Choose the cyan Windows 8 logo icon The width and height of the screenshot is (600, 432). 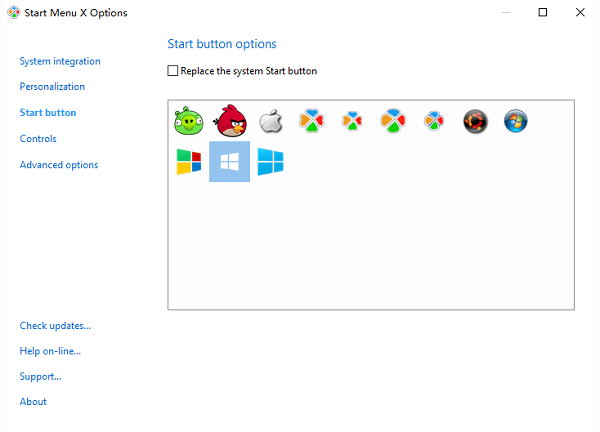pos(271,162)
